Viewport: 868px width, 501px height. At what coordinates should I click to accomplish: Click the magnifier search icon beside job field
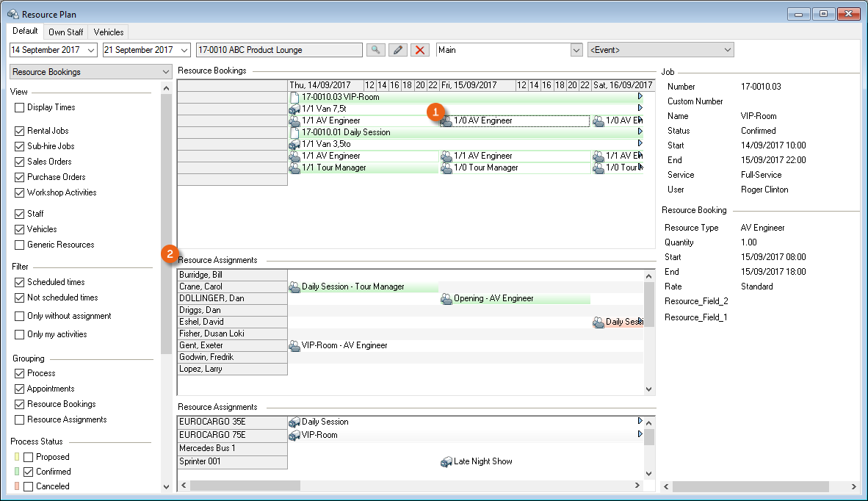tap(375, 50)
